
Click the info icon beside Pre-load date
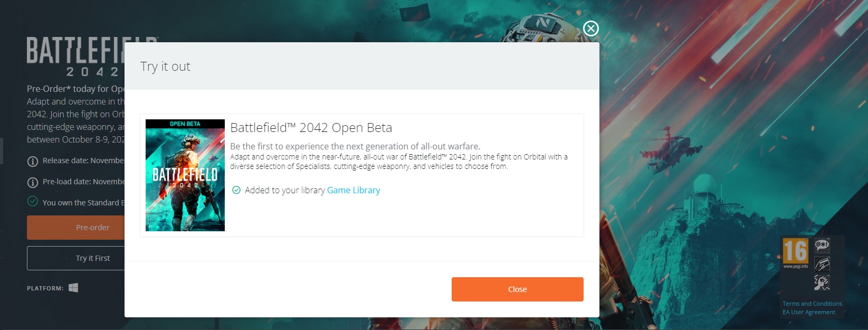coord(33,183)
